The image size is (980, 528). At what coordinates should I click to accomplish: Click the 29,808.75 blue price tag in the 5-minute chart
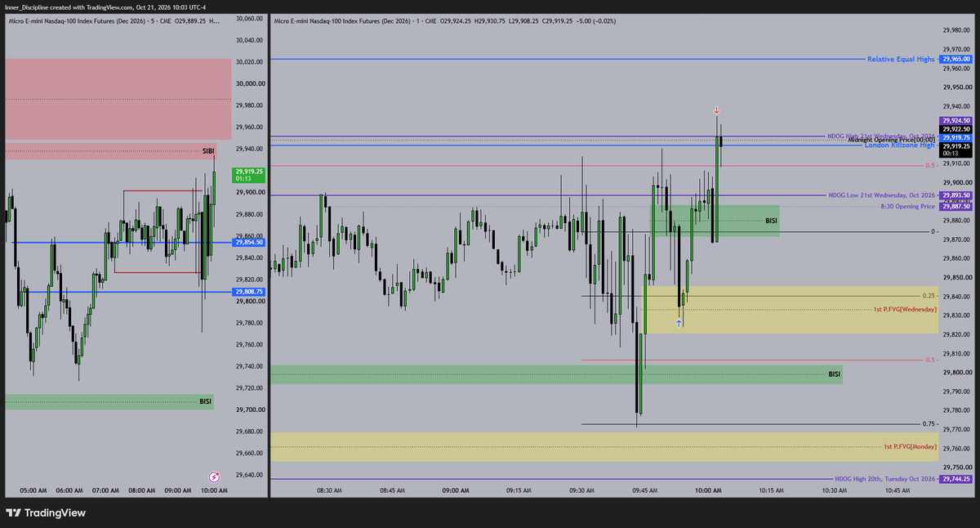pyautogui.click(x=249, y=292)
